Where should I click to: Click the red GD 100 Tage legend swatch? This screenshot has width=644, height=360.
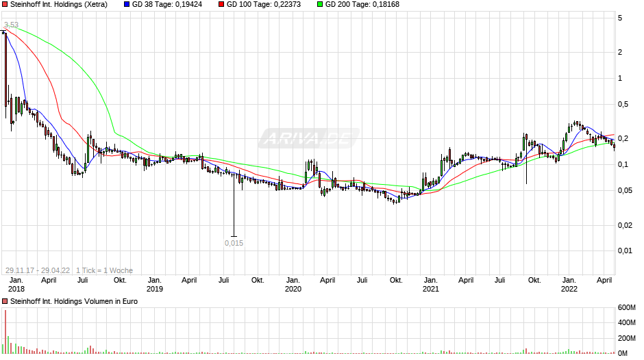click(221, 5)
